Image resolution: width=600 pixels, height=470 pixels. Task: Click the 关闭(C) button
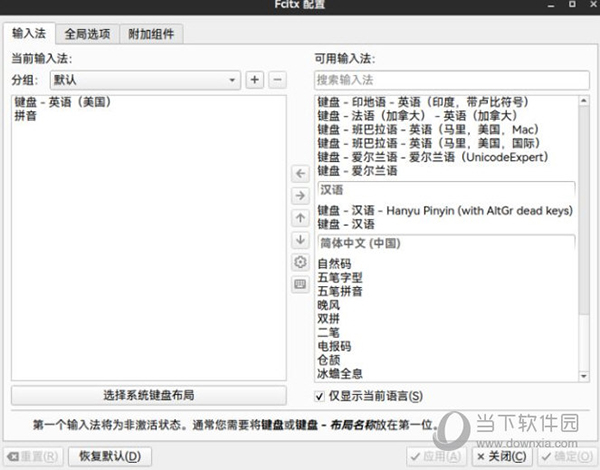pos(502,456)
